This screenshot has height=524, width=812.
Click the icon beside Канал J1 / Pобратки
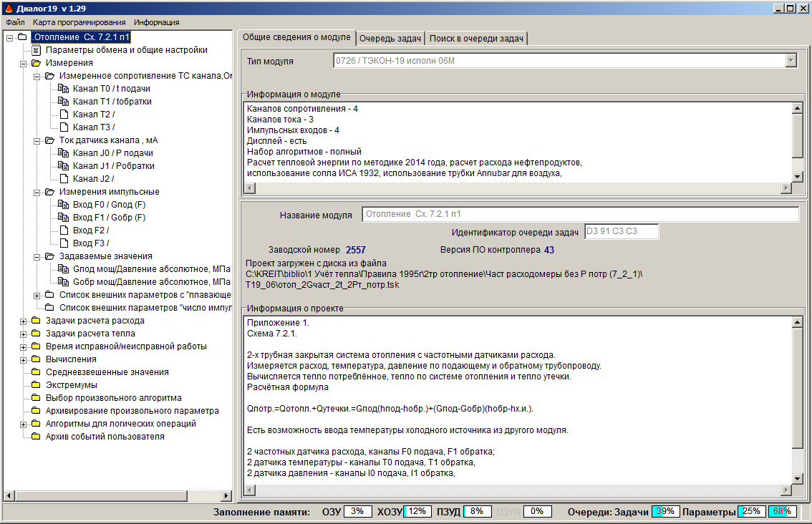[x=63, y=166]
